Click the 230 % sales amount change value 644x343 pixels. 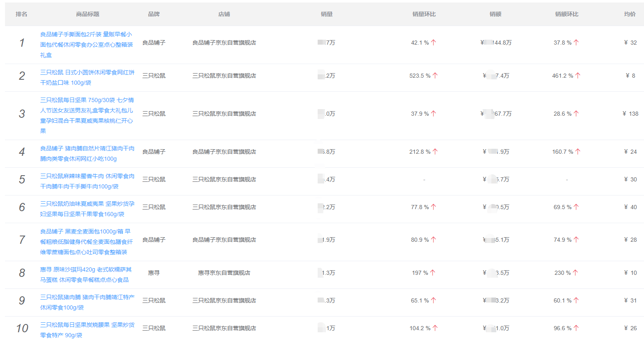pos(563,273)
